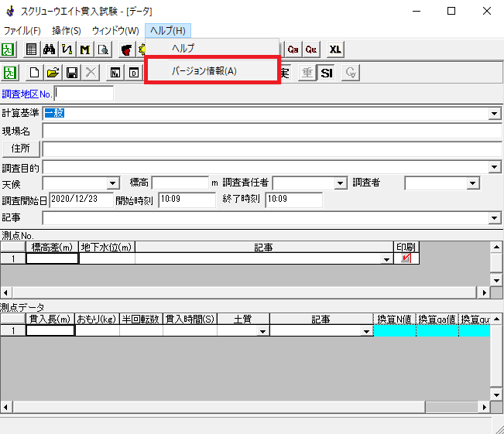Click the 測点データ horizontal scroll-right arrow

[x=484, y=408]
